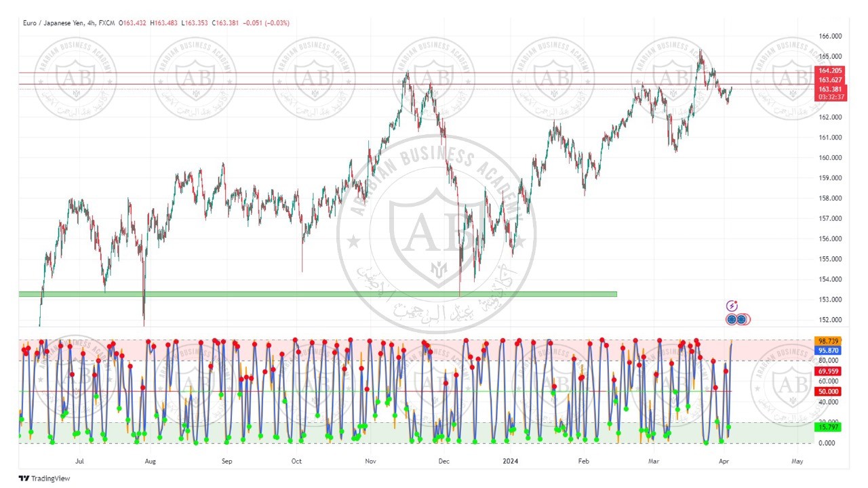This screenshot has height=488, width=868.
Task: Select the upper red horizontal line at 164.205
Action: pos(415,73)
